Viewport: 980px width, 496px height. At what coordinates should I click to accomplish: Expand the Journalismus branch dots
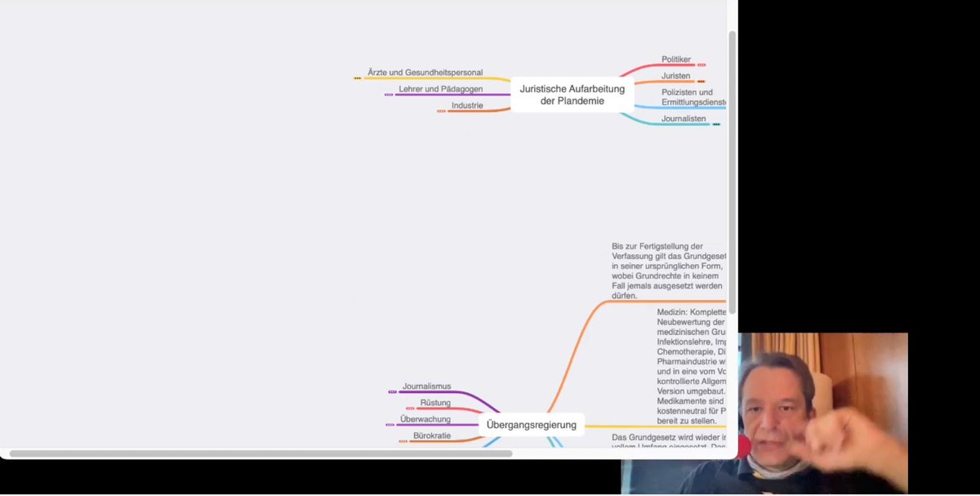[392, 392]
